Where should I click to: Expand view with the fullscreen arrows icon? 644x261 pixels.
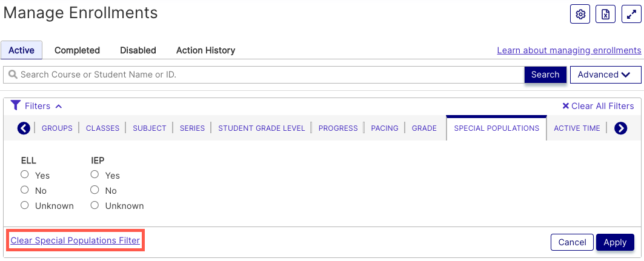pyautogui.click(x=631, y=15)
